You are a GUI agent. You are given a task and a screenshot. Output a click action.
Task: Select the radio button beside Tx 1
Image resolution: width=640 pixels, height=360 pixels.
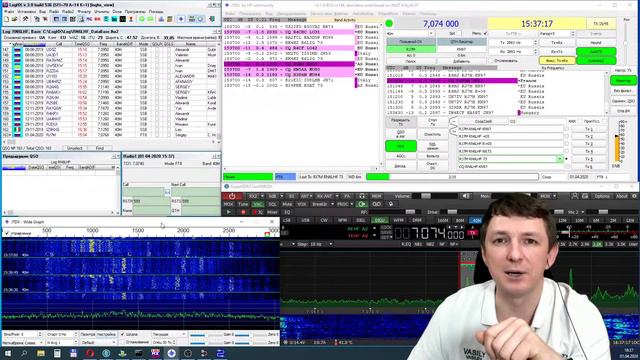567,129
